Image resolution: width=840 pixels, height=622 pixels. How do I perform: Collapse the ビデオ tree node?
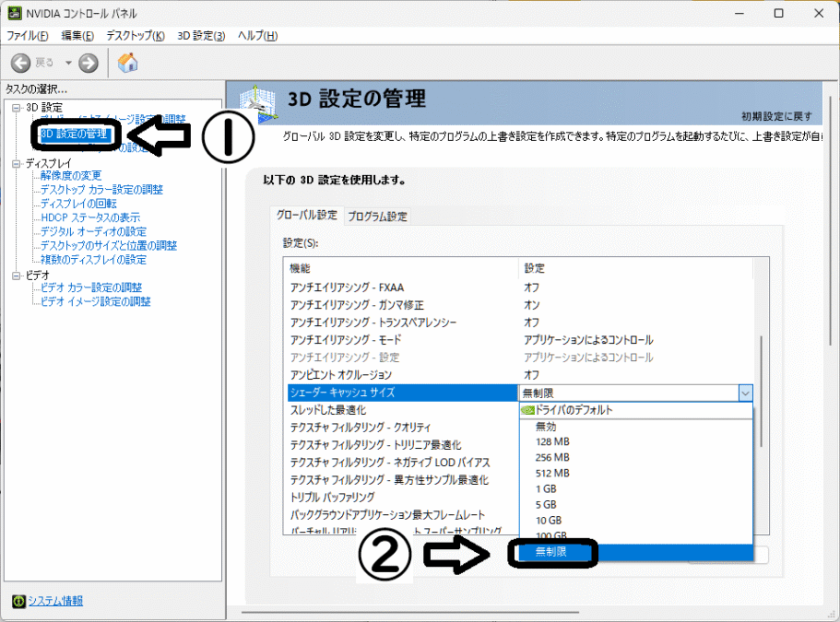pyautogui.click(x=16, y=276)
